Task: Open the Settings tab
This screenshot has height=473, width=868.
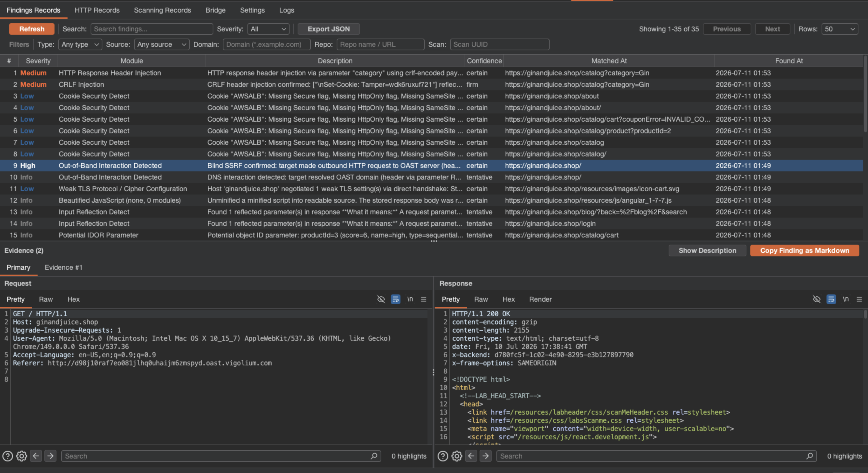Action: tap(252, 10)
